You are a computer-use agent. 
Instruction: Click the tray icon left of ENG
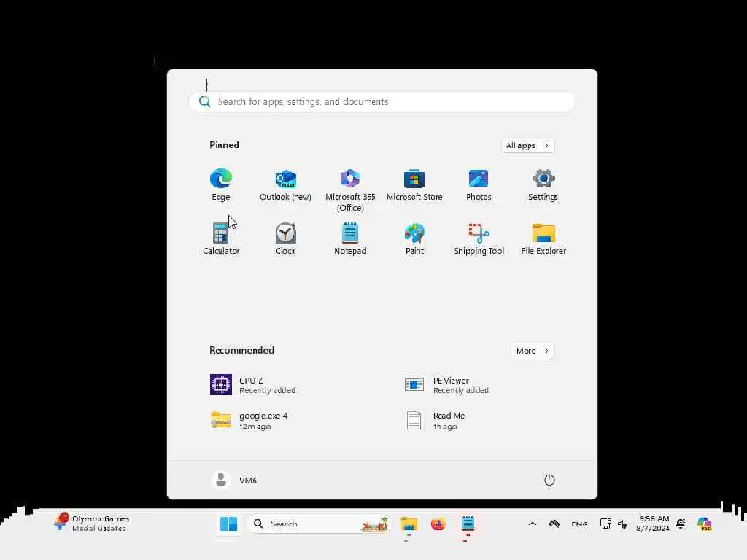pyautogui.click(x=554, y=524)
